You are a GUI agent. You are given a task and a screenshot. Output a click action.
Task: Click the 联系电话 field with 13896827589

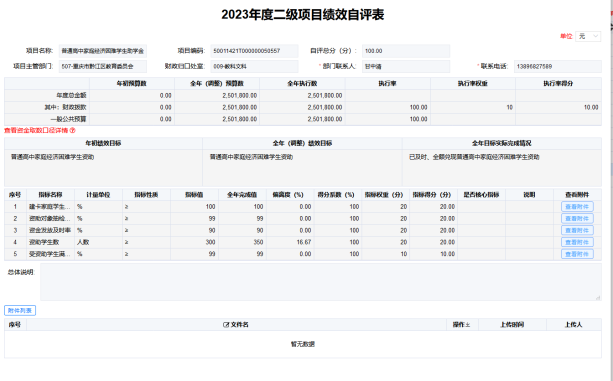point(557,66)
